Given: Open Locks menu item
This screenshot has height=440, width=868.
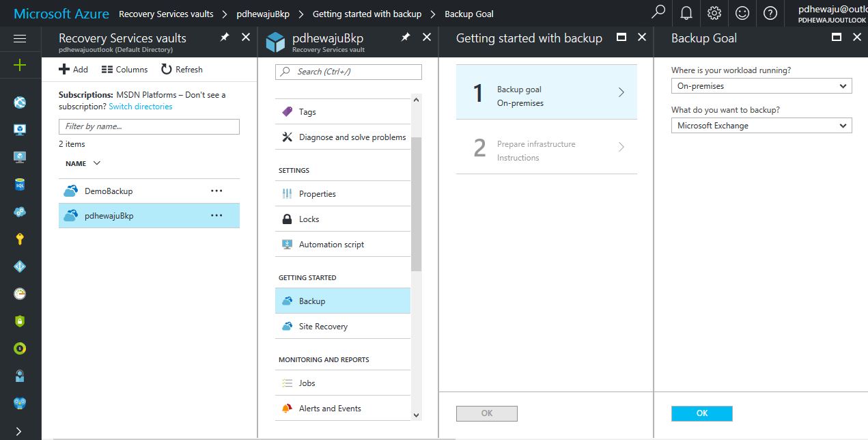Looking at the screenshot, I should click(x=343, y=219).
